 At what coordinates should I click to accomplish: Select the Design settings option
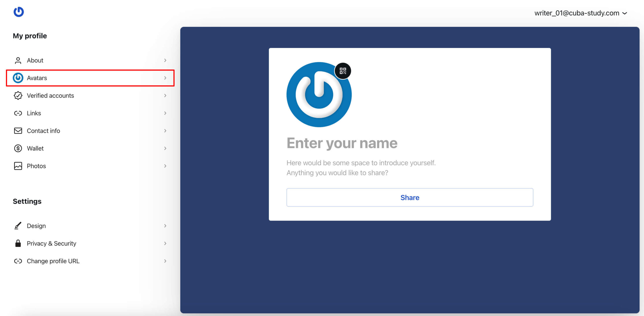[36, 226]
